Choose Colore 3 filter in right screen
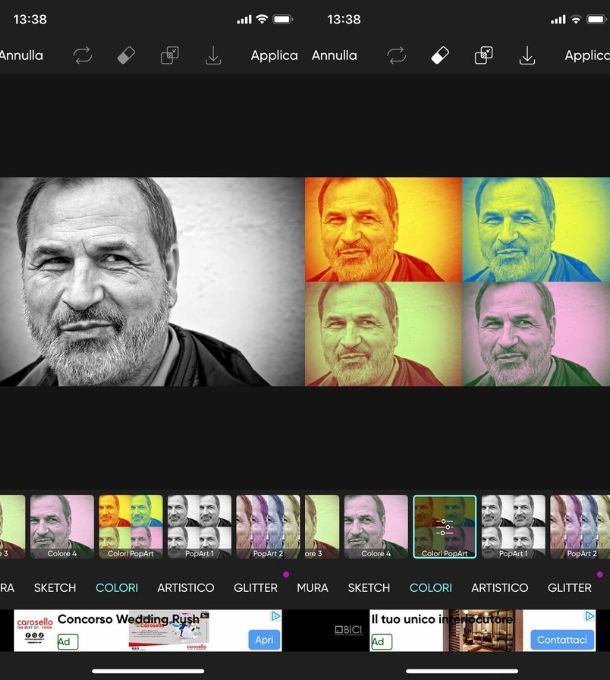 pos(322,526)
